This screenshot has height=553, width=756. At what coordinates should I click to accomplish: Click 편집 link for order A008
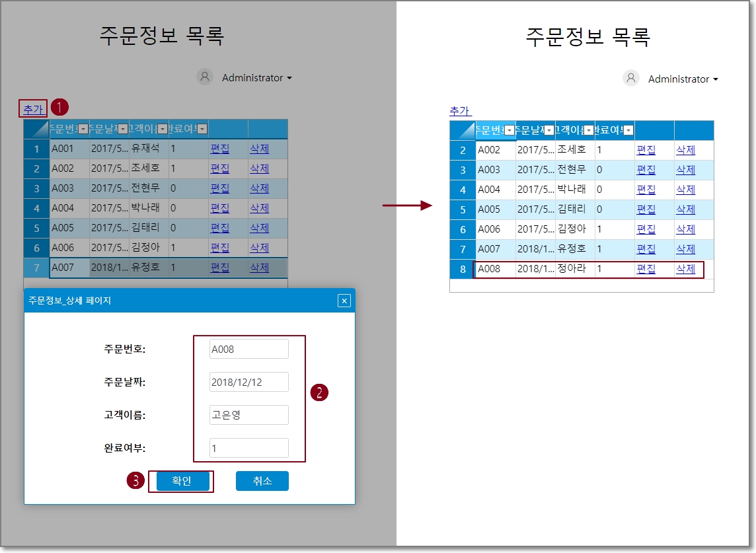click(646, 269)
